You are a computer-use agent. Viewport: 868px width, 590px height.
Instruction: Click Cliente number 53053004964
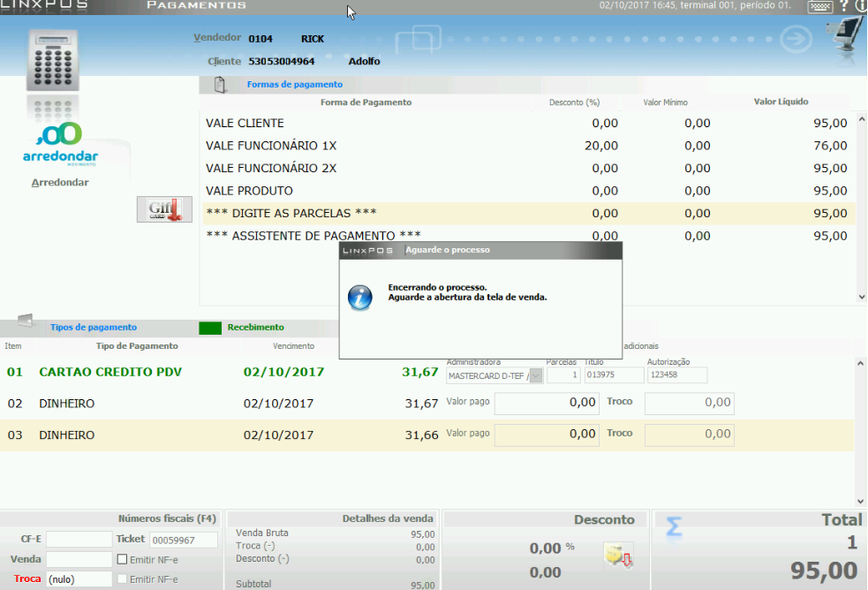pyautogui.click(x=281, y=62)
